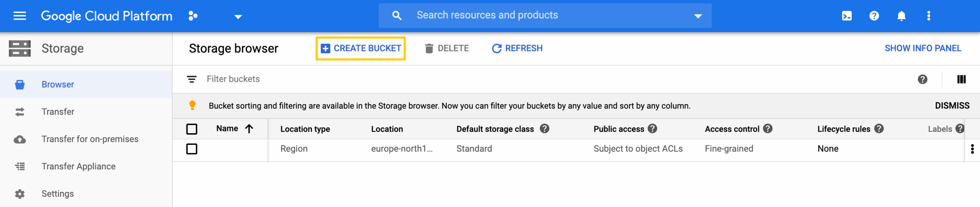The image size is (980, 207).
Task: Click the CREATE BUCKET button
Action: click(361, 48)
